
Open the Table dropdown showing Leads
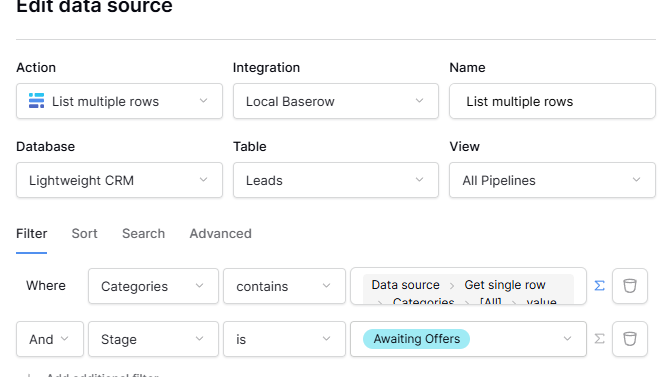coord(336,180)
